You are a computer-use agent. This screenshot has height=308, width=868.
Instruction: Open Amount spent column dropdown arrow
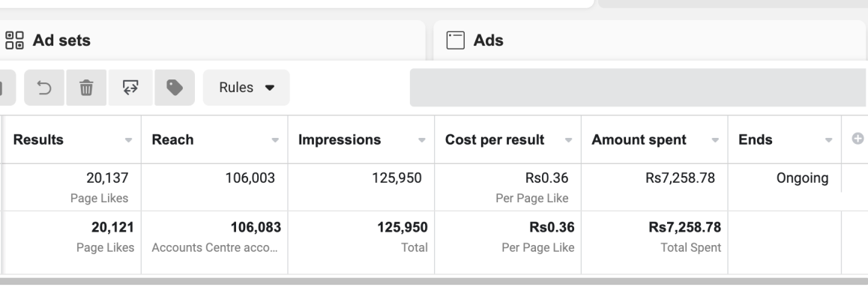715,140
